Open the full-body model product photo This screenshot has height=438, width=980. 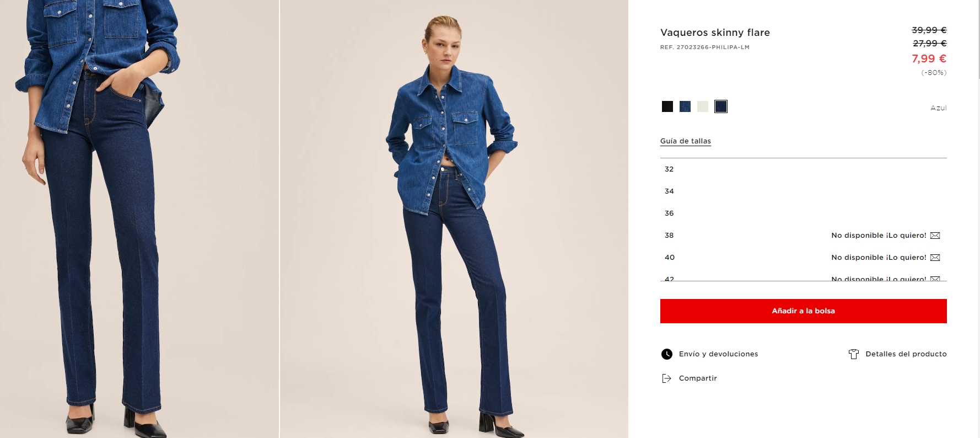(x=454, y=219)
